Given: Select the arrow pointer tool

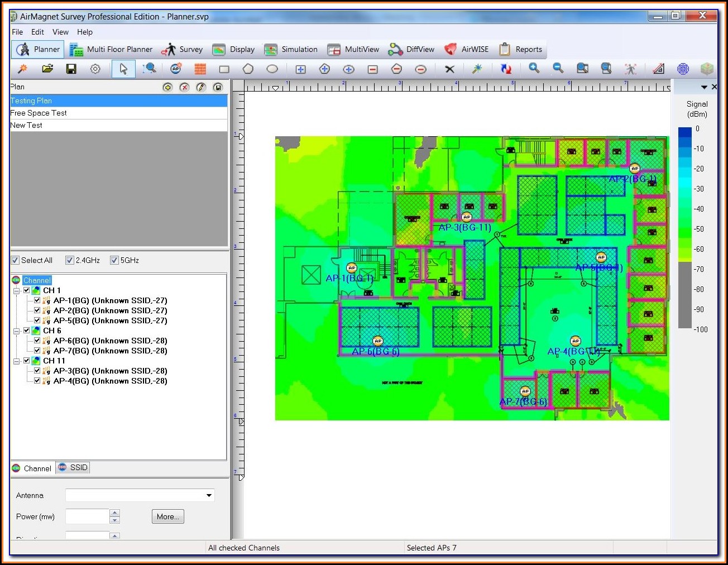Looking at the screenshot, I should tap(123, 69).
